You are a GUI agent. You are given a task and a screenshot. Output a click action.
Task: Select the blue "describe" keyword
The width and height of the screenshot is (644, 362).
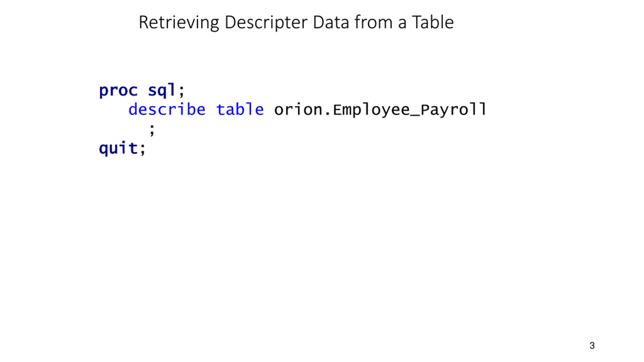(x=167, y=110)
